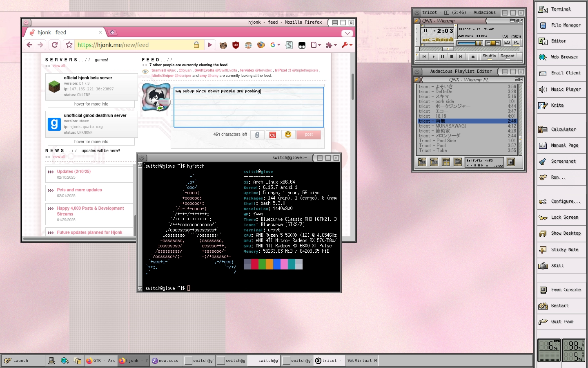
Task: Open the page menu dropdown in Firefox
Action: (316, 45)
